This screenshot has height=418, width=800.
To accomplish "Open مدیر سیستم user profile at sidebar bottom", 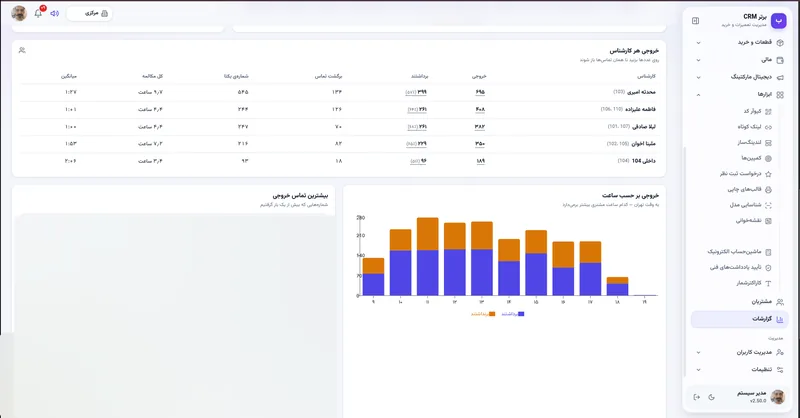I will [760, 397].
